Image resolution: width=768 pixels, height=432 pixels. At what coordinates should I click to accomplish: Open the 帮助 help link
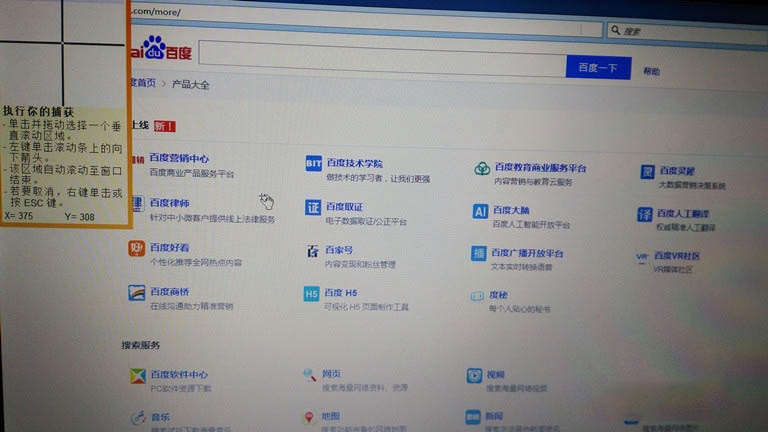[651, 71]
